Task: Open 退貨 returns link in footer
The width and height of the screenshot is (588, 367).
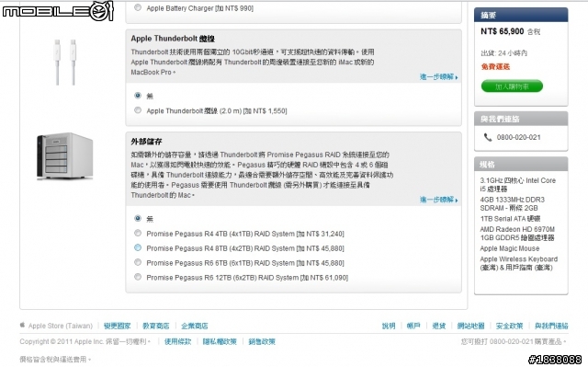Action: tap(439, 326)
